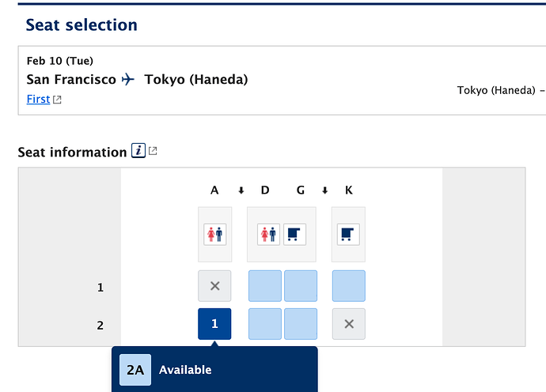Screen dimensions: 546x392
Task: Click the unavailable seat 1A
Action: tap(214, 286)
